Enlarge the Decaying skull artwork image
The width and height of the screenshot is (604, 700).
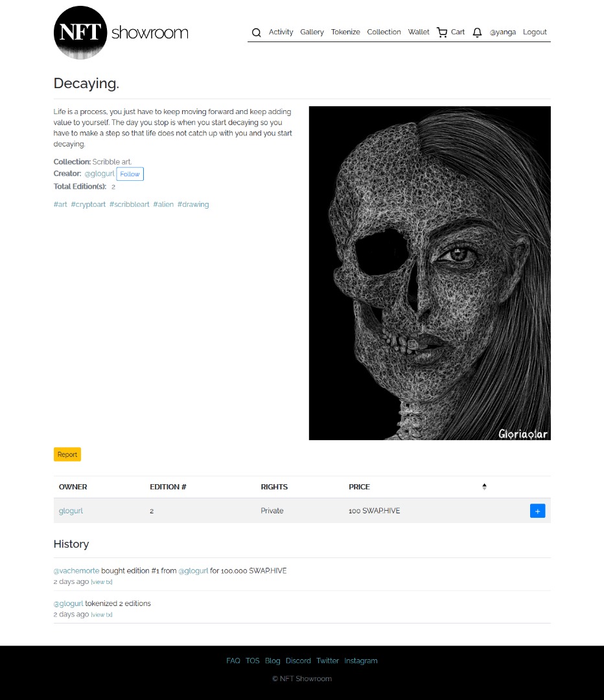430,274
